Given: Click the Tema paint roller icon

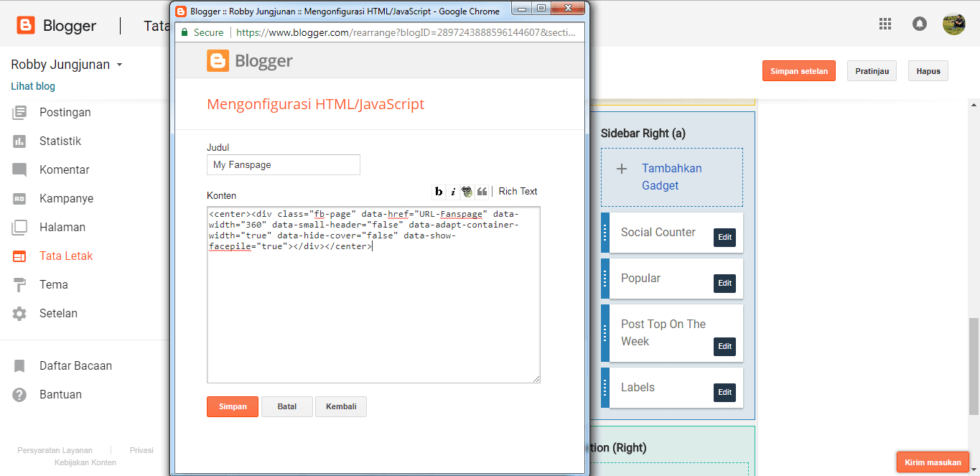Looking at the screenshot, I should [19, 285].
